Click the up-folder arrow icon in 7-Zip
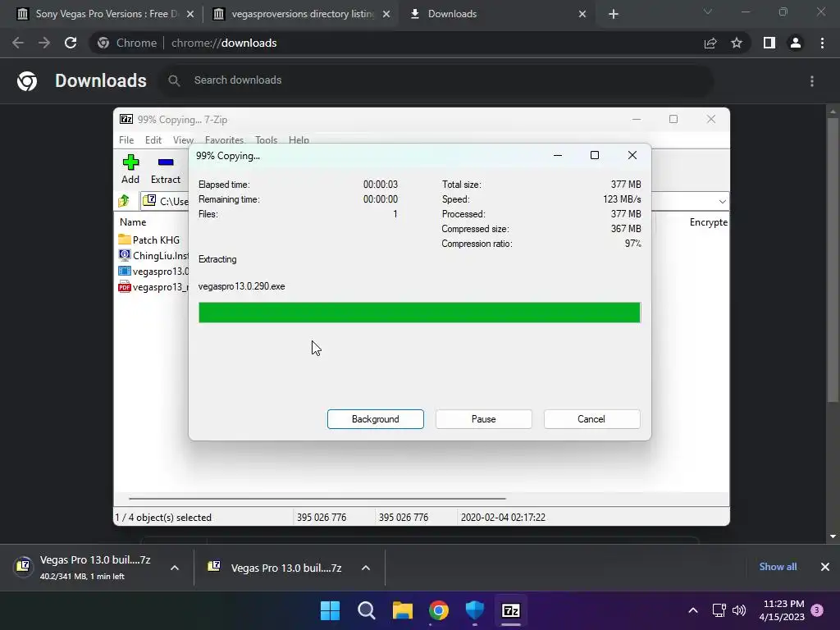This screenshot has width=840, height=630. [125, 201]
